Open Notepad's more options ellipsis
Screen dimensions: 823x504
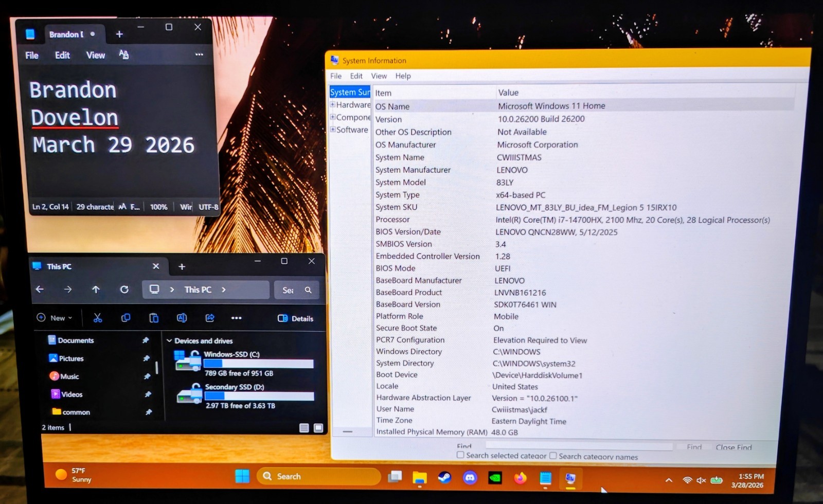click(199, 55)
